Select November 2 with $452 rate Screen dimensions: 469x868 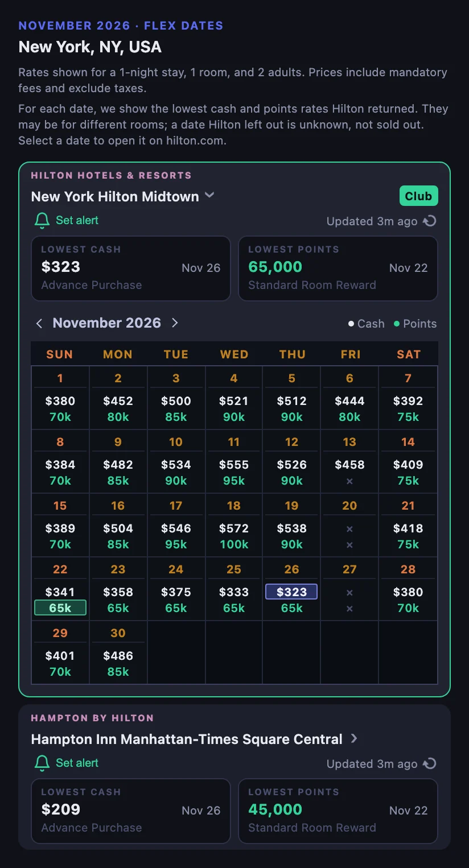pos(118,398)
